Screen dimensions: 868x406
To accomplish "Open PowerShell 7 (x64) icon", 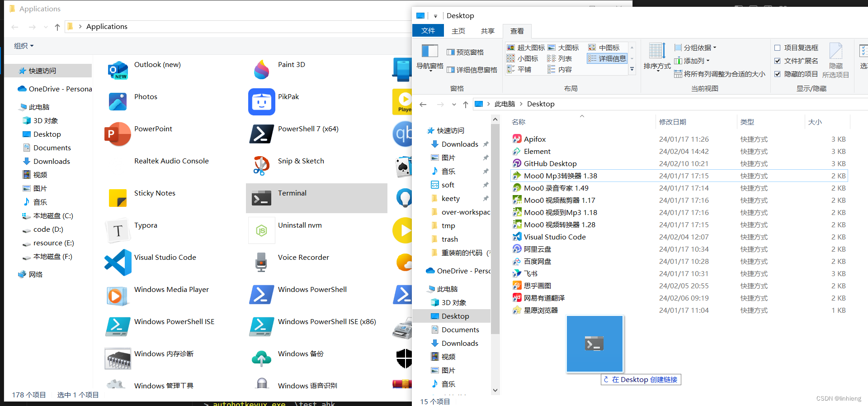I will tap(262, 134).
